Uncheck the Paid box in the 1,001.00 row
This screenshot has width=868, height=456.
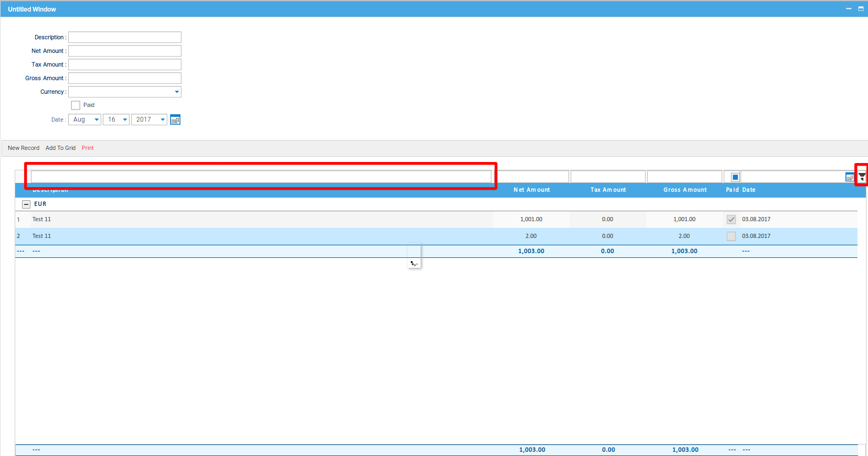click(731, 220)
